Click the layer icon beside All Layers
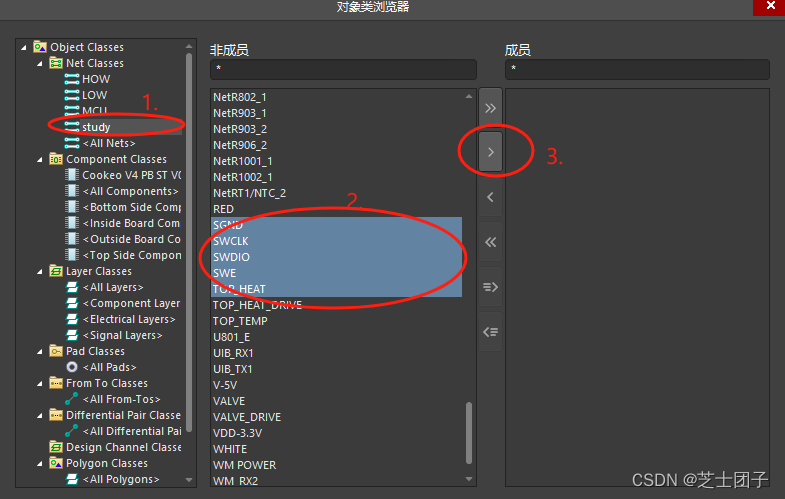The image size is (785, 499). pos(72,287)
